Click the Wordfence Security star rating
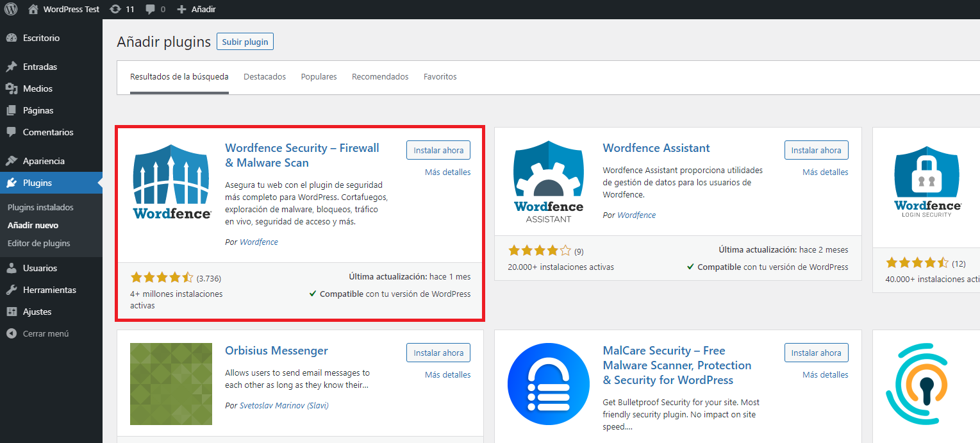The width and height of the screenshot is (980, 443). tap(162, 278)
